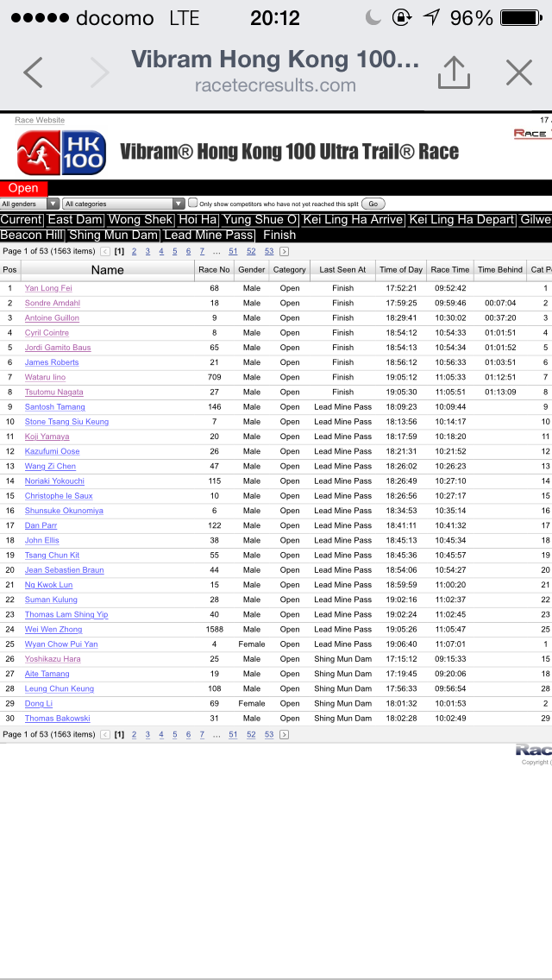Open Yan Long Fei's result link
The image size is (552, 980).
[x=48, y=288]
